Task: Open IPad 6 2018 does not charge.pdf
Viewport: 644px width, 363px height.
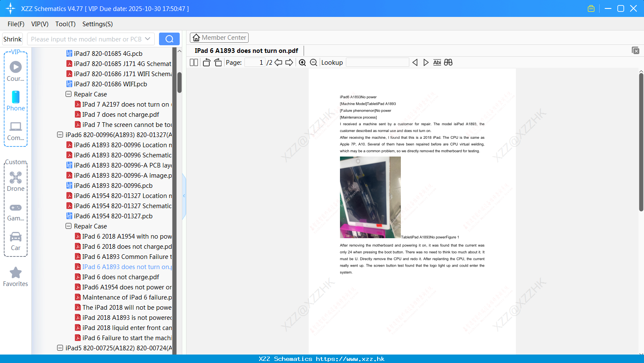Action: point(123,247)
